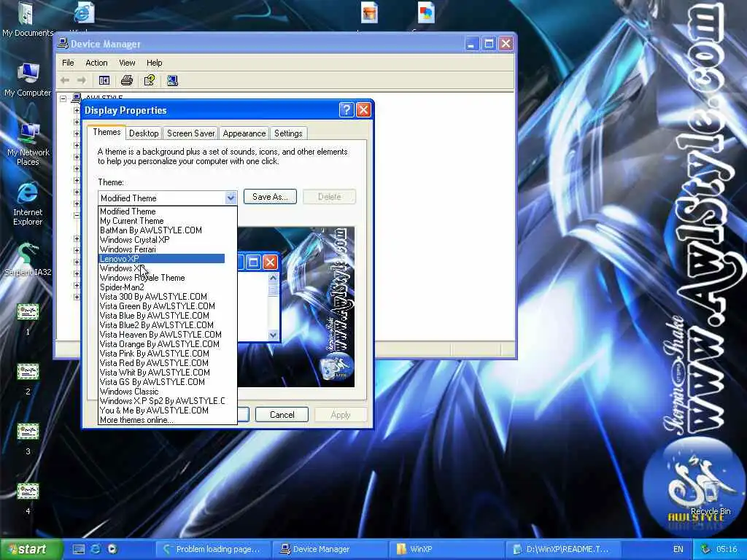Click the Start button
747x560 pixels.
pyautogui.click(x=31, y=549)
